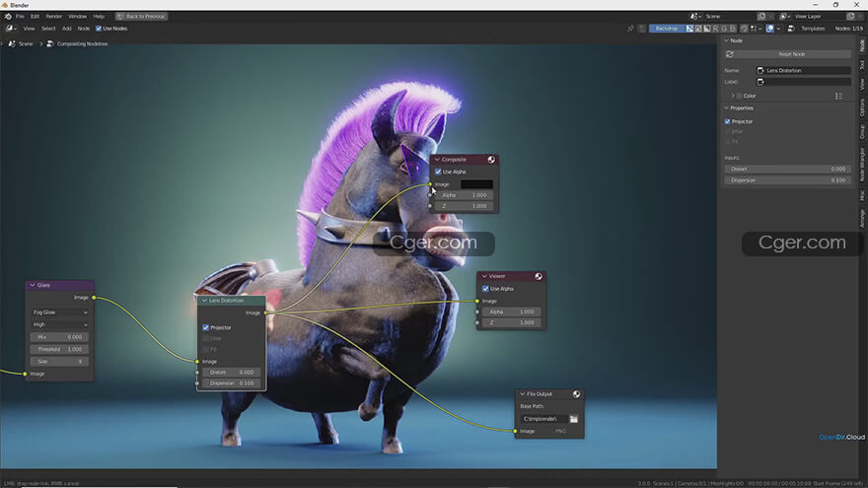Click the Back to Previous button
Screen dimensions: 868x488
[141, 17]
